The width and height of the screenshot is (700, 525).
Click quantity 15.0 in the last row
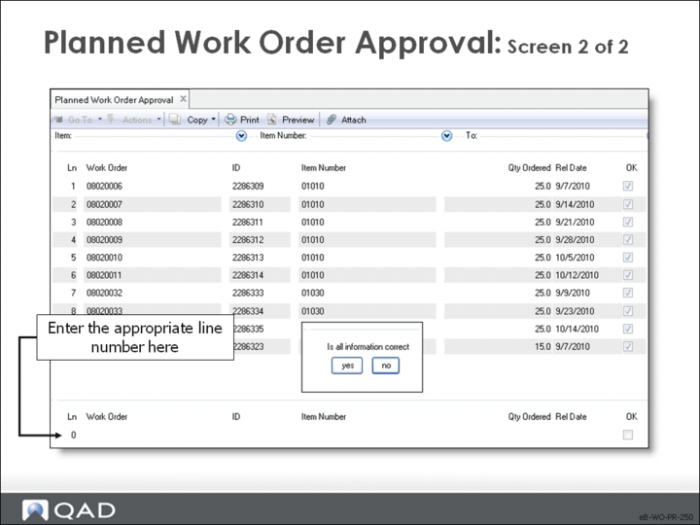[x=543, y=346]
